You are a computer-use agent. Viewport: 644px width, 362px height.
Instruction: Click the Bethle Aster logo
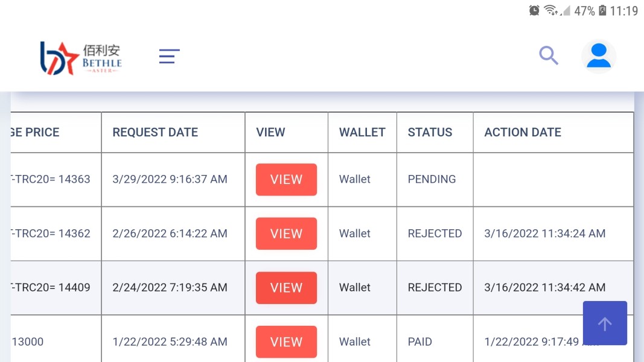point(81,58)
